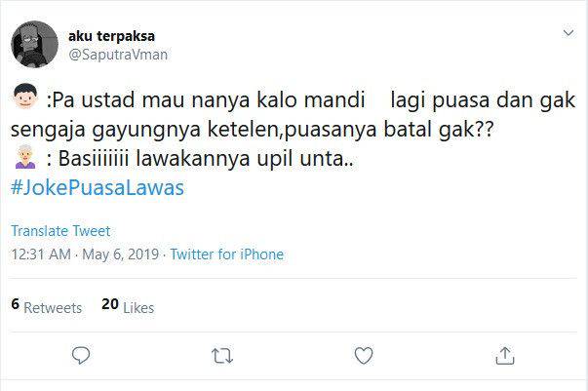View the 20 Likes list
The width and height of the screenshot is (588, 391).
[x=128, y=306]
